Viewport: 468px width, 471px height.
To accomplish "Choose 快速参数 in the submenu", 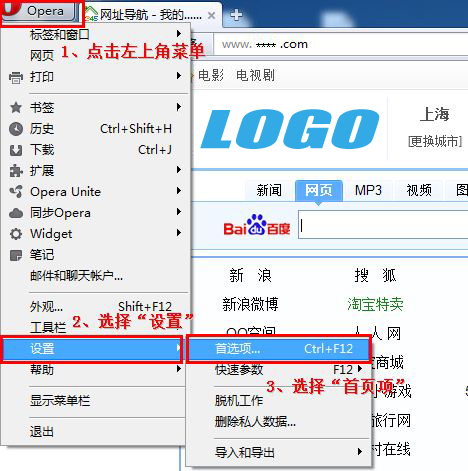I will coord(279,370).
